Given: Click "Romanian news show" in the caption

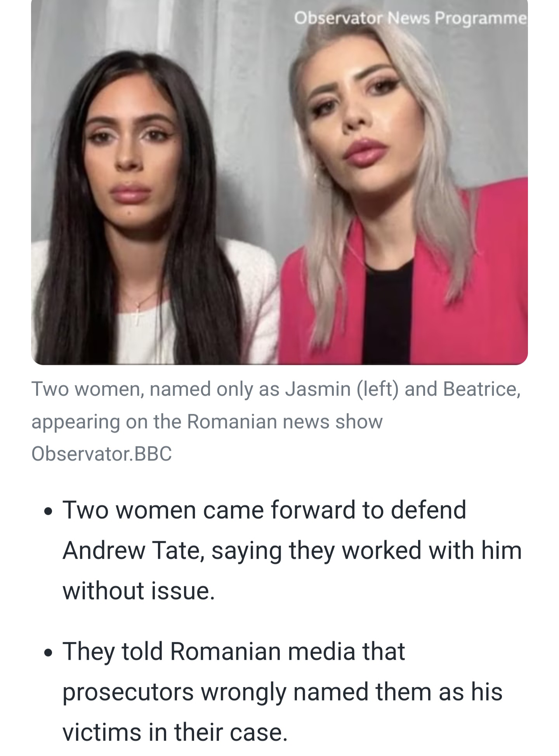Looking at the screenshot, I should click(285, 422).
